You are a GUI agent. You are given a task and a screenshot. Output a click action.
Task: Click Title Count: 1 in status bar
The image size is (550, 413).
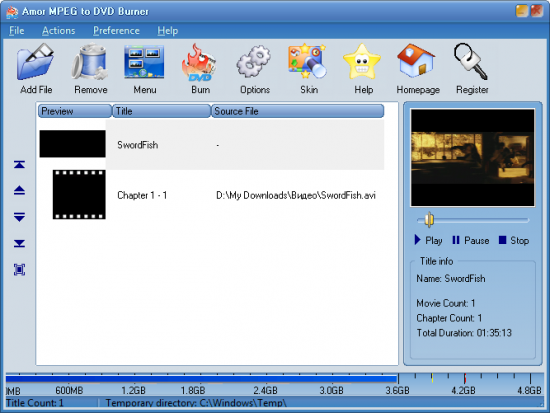(x=34, y=403)
